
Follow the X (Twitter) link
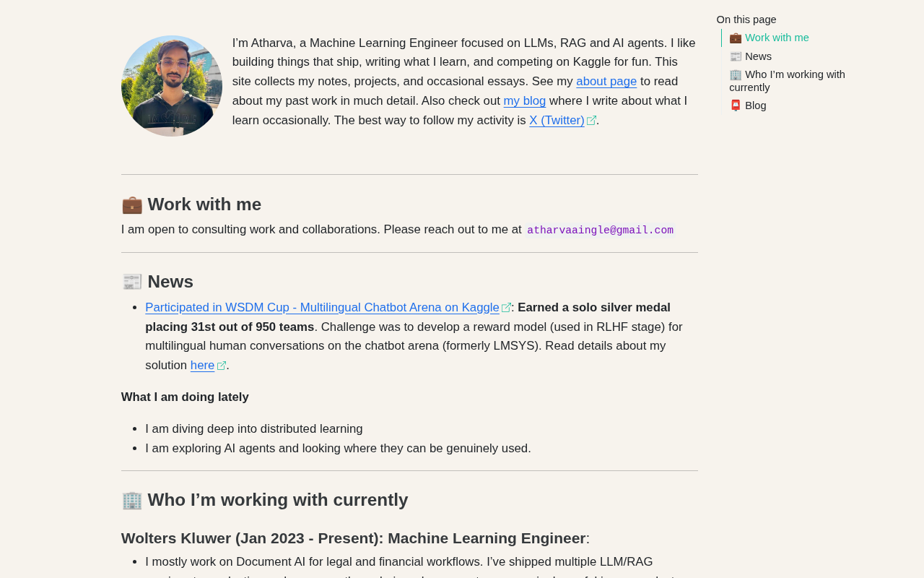coord(557,121)
